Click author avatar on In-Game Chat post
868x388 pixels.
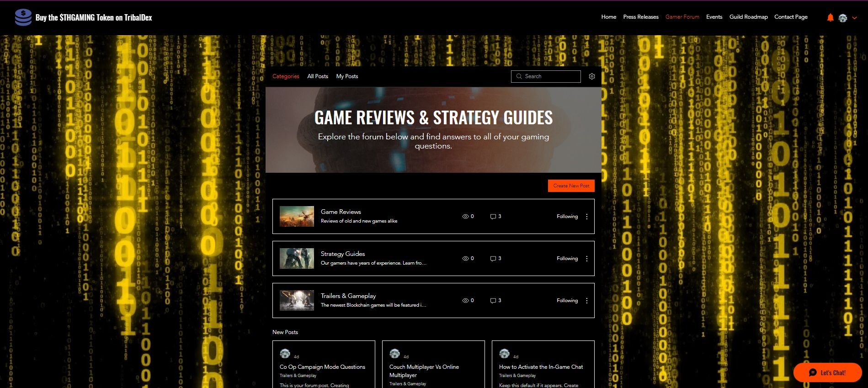[504, 354]
